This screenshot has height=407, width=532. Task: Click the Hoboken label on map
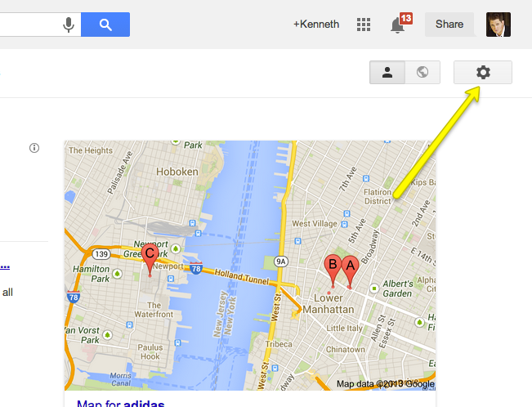point(177,172)
